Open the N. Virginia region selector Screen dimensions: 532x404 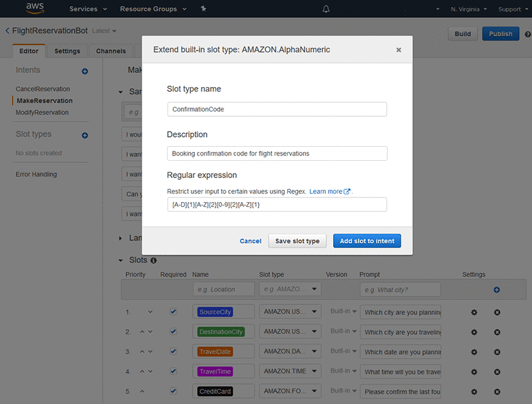tap(469, 9)
